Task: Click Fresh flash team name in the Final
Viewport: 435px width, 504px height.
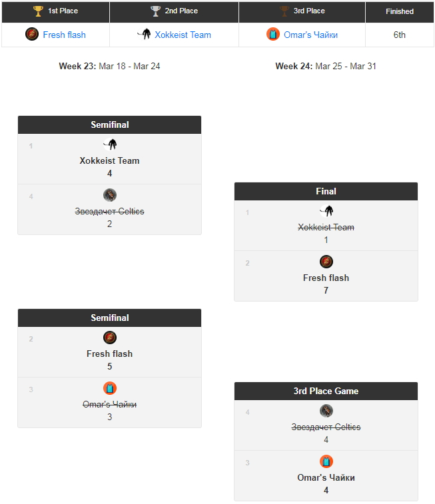Action: 326,278
